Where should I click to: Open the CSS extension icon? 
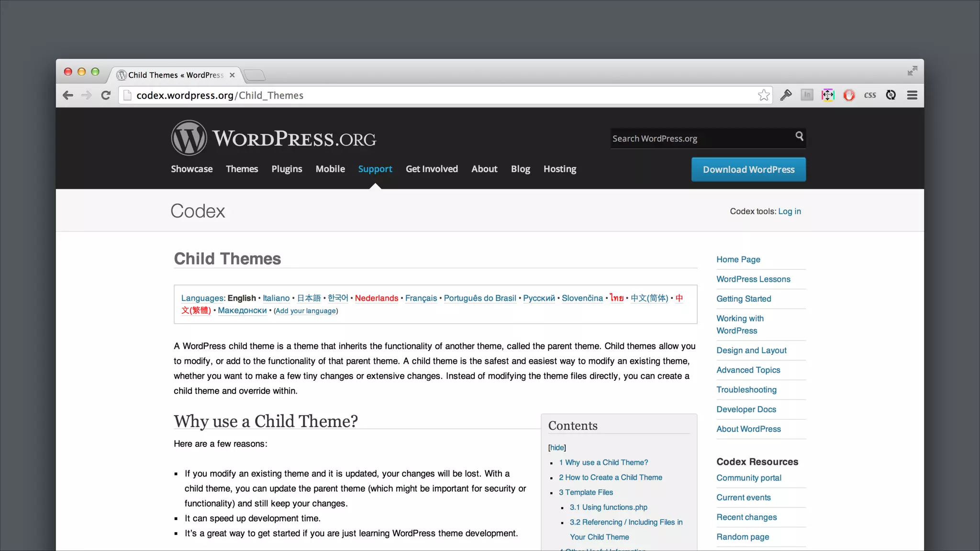870,95
